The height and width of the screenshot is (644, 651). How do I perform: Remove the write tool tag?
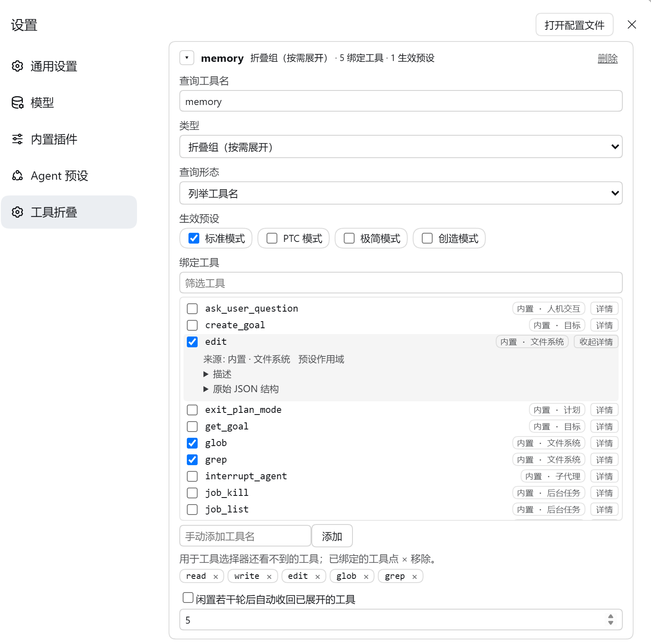pyautogui.click(x=269, y=577)
